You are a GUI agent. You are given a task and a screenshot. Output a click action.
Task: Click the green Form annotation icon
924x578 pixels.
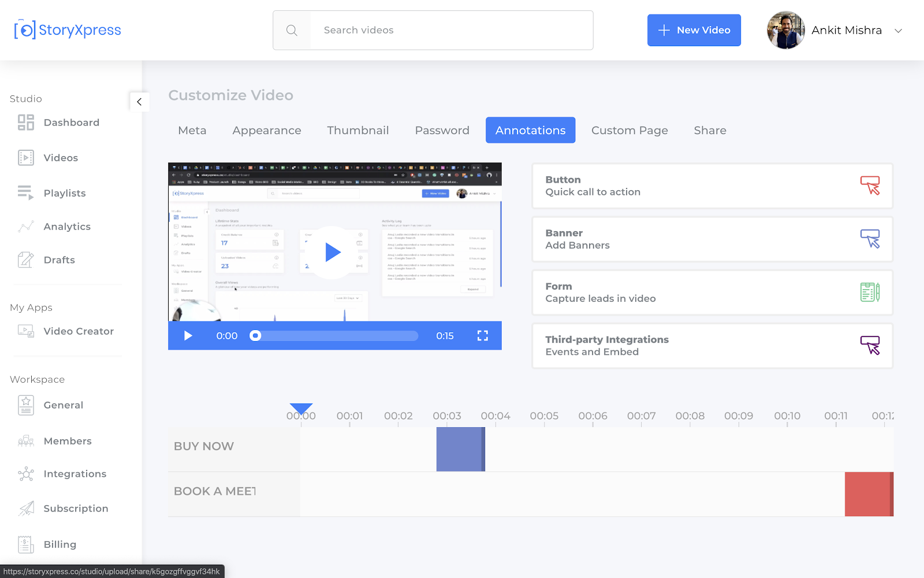pos(870,292)
